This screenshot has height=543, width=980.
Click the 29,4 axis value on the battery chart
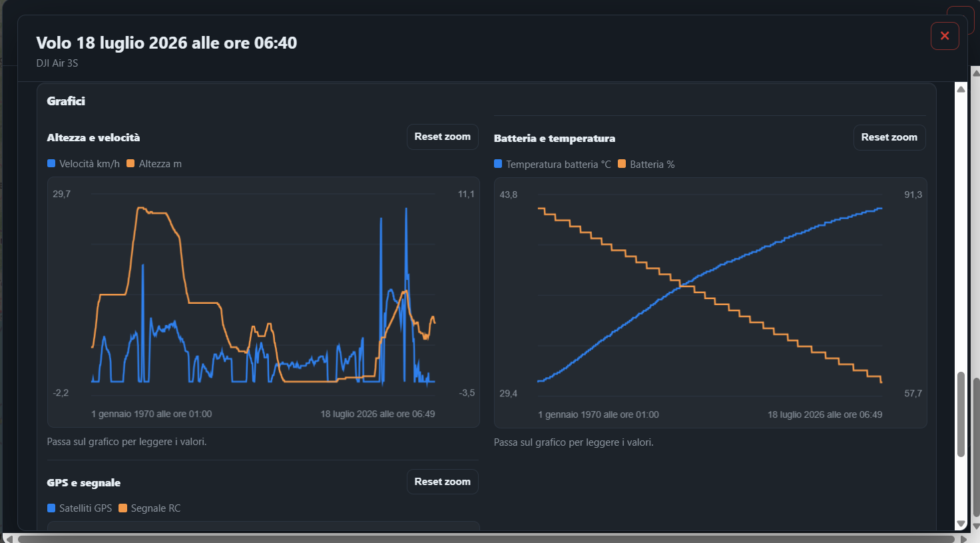click(x=509, y=393)
